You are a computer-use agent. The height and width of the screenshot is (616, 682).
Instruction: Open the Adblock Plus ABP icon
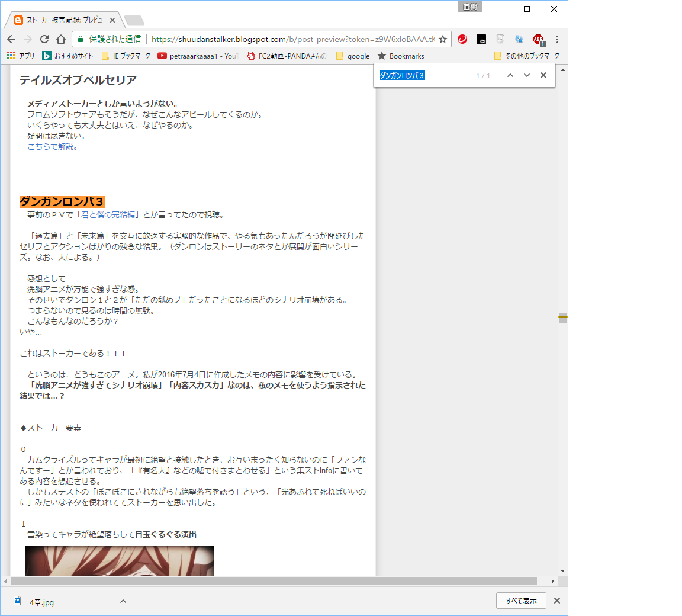pyautogui.click(x=539, y=40)
